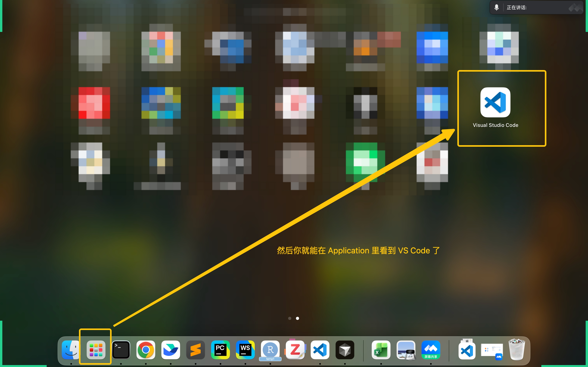Toggle the dictation microphone indicator

coord(497,7)
